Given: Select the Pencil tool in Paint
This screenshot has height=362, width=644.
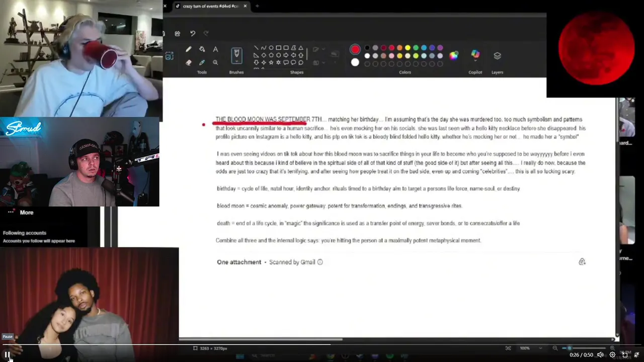Looking at the screenshot, I should (188, 49).
